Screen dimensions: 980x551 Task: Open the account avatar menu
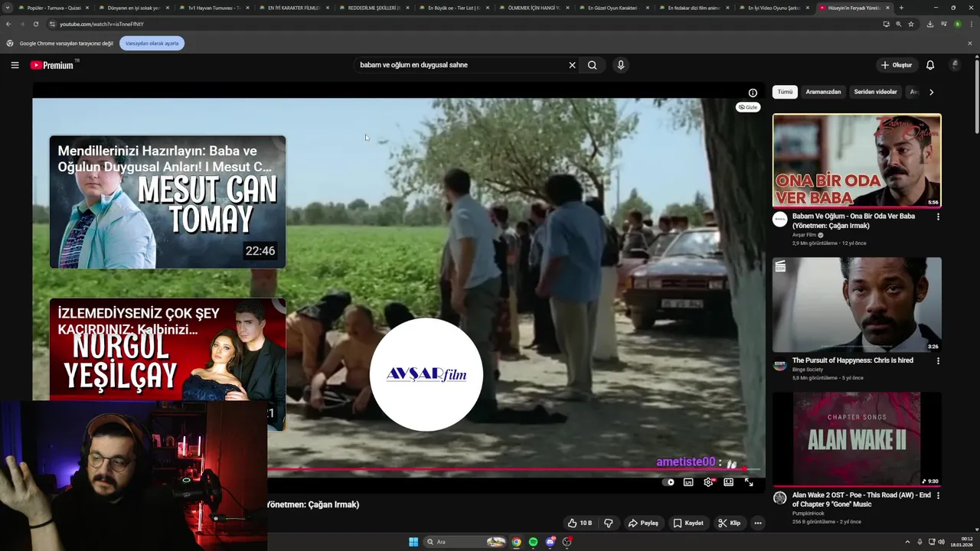955,65
